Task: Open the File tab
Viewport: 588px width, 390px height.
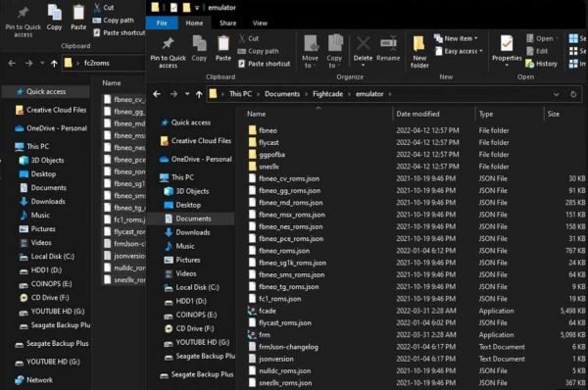Action: point(162,23)
